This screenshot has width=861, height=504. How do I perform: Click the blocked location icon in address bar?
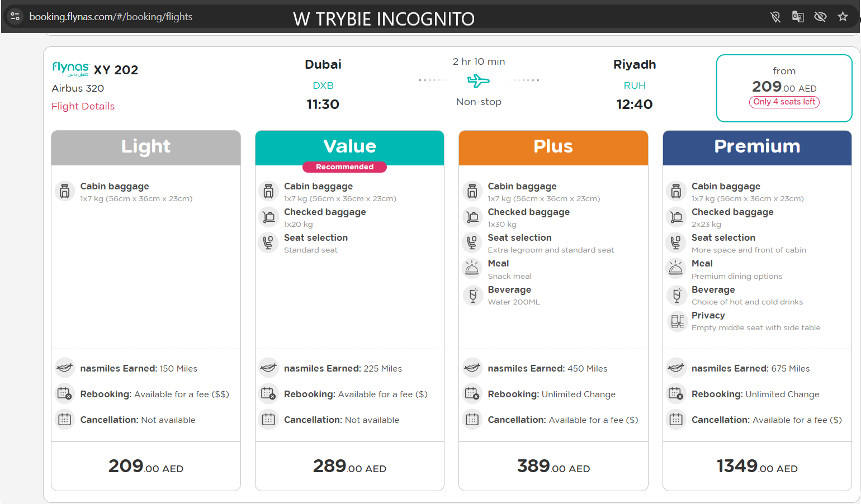click(x=775, y=17)
